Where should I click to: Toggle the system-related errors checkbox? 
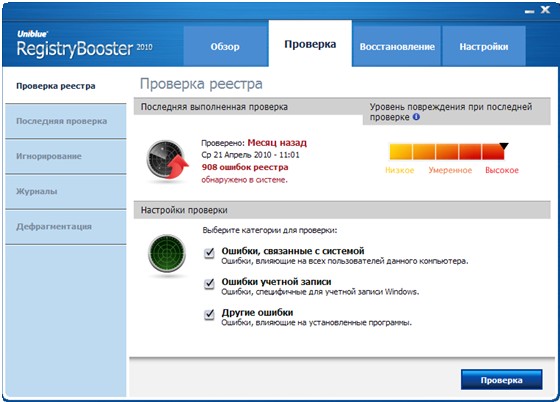(209, 253)
